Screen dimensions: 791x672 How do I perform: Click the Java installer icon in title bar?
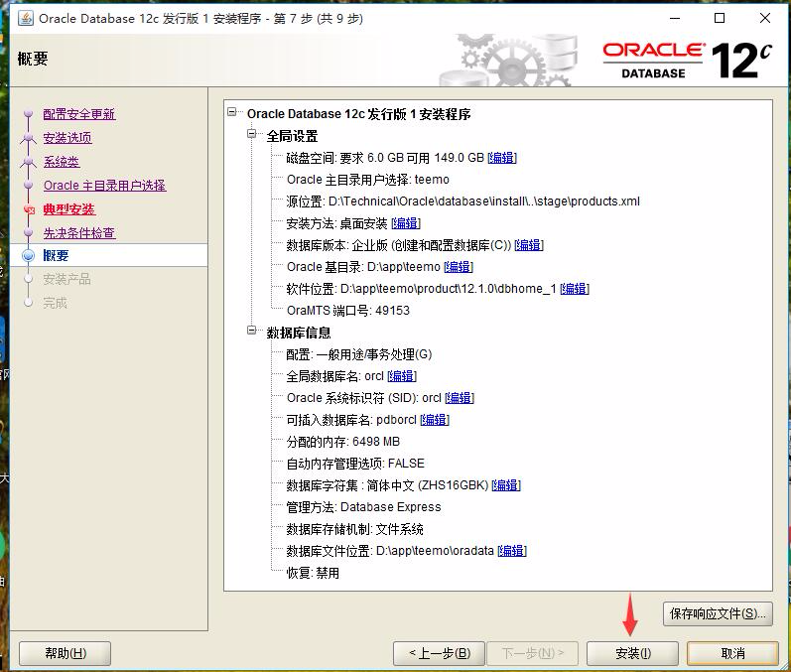tap(26, 18)
